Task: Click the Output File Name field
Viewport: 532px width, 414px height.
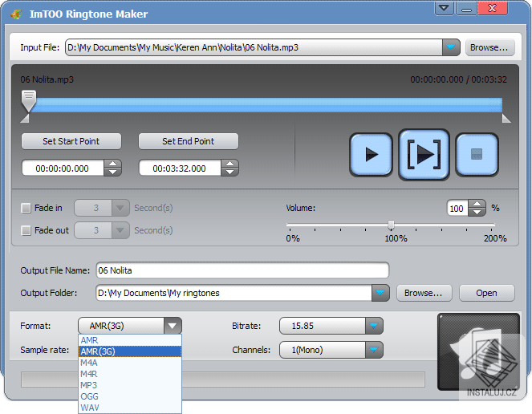Action: [242, 270]
